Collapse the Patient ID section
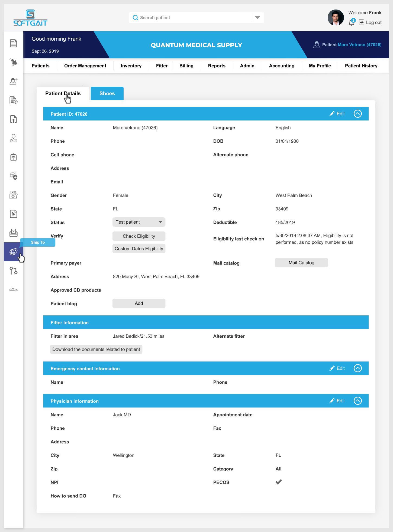Viewport: 393px width, 532px height. (x=358, y=114)
